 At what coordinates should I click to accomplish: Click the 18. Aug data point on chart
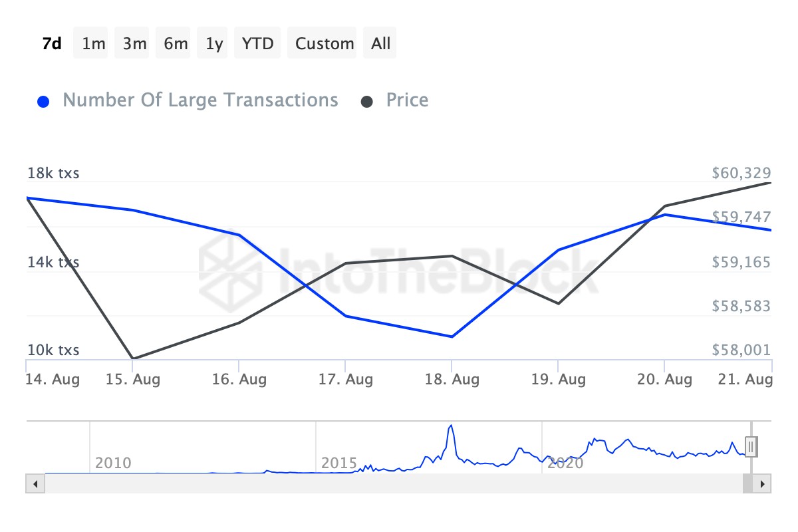[452, 336]
